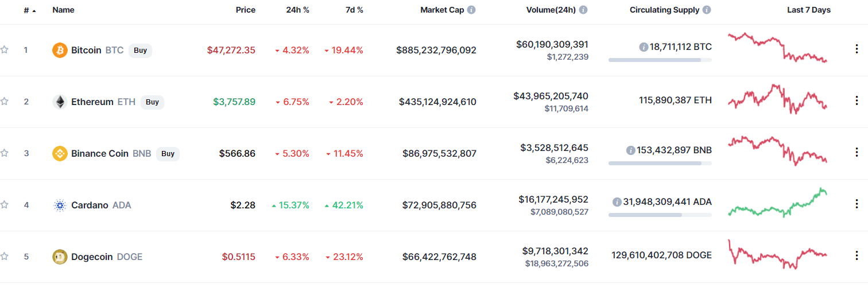Open the three-dot menu for Ethereum
The width and height of the screenshot is (868, 287).
click(x=857, y=101)
